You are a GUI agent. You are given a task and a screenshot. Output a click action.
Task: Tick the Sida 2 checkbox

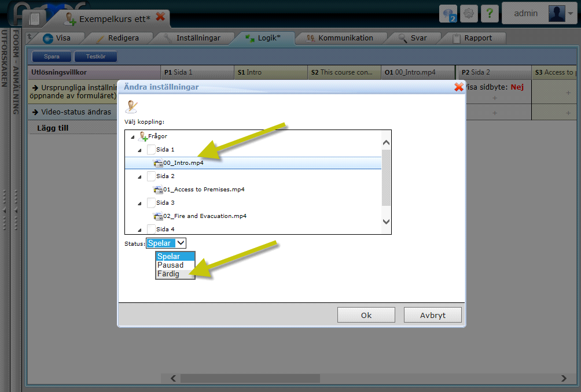(151, 176)
